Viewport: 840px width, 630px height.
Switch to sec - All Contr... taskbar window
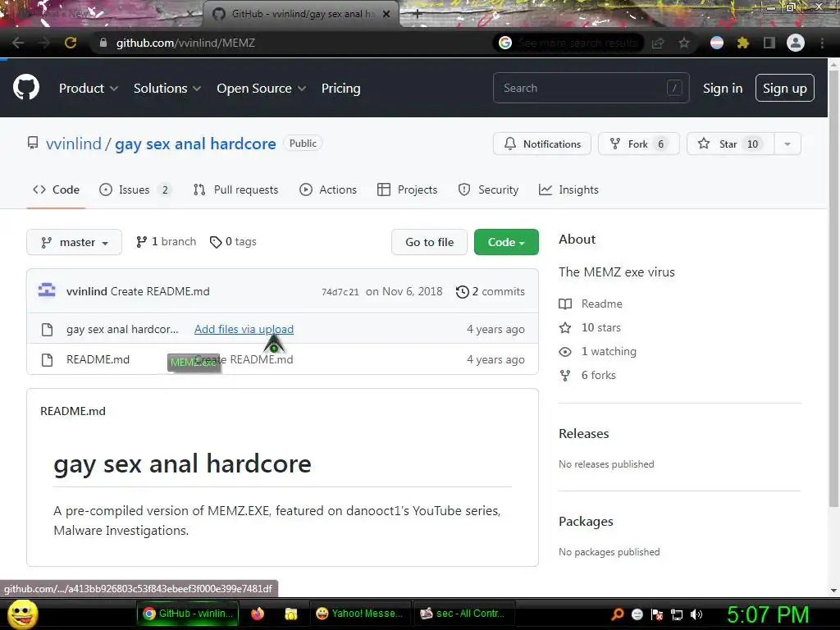click(x=463, y=614)
